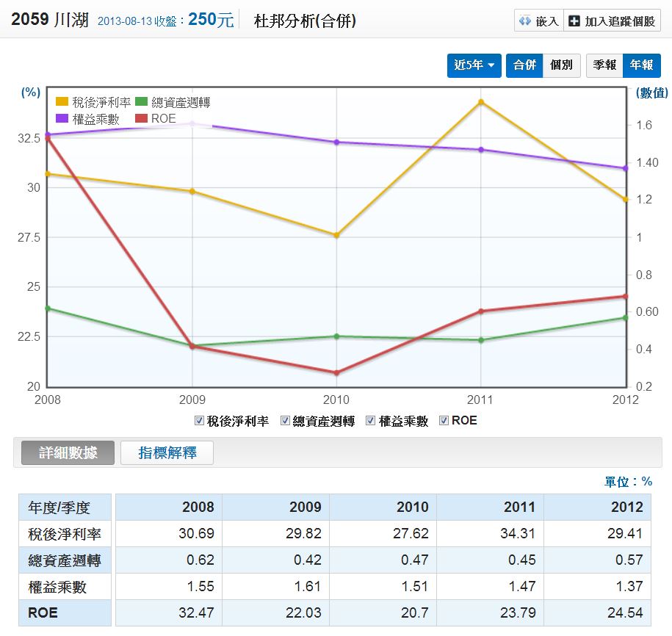Click the embed (嵌入) code icon

[x=525, y=21]
